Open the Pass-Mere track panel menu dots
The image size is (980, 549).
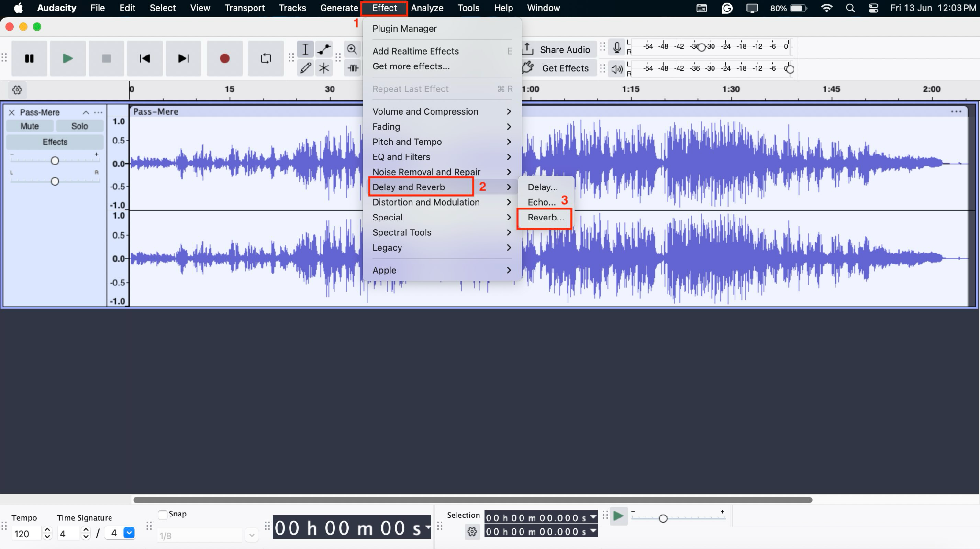(x=99, y=112)
